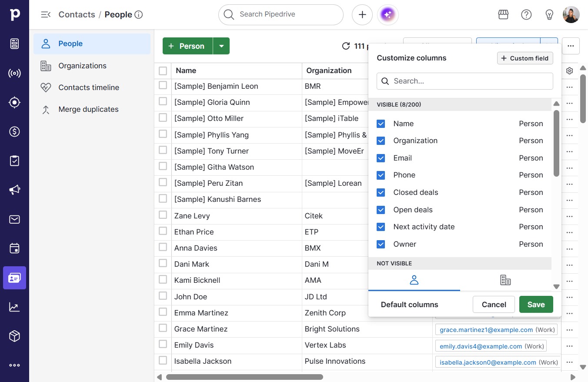Open Insights chart sidebar icon
Image resolution: width=588 pixels, height=382 pixels.
(14, 307)
